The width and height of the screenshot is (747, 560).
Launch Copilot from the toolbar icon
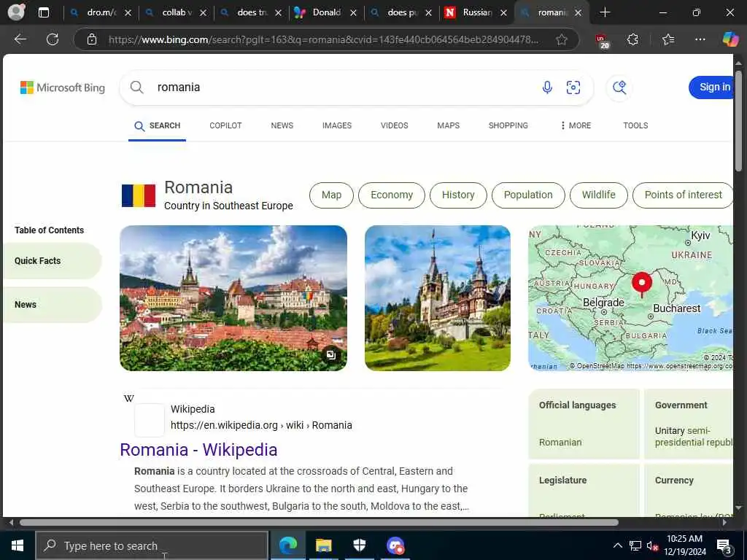pos(730,39)
